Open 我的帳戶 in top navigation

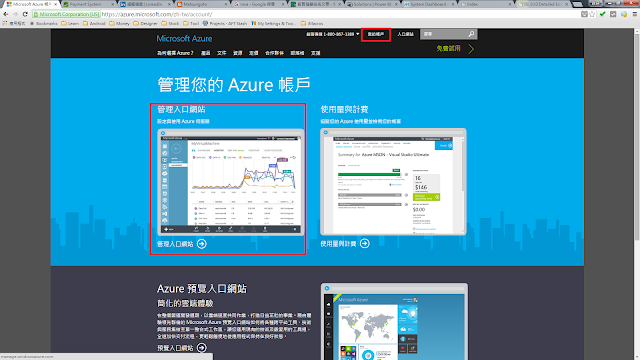pos(376,34)
